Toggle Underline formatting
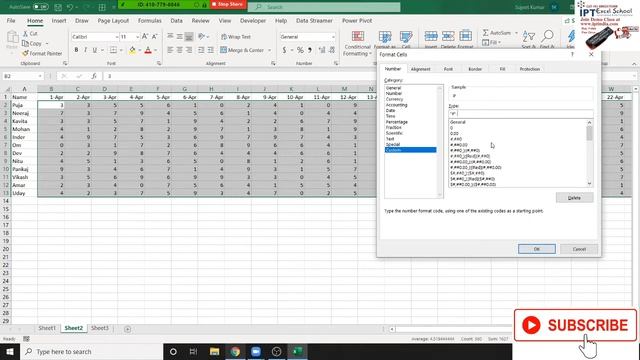640x360 pixels. [x=95, y=50]
